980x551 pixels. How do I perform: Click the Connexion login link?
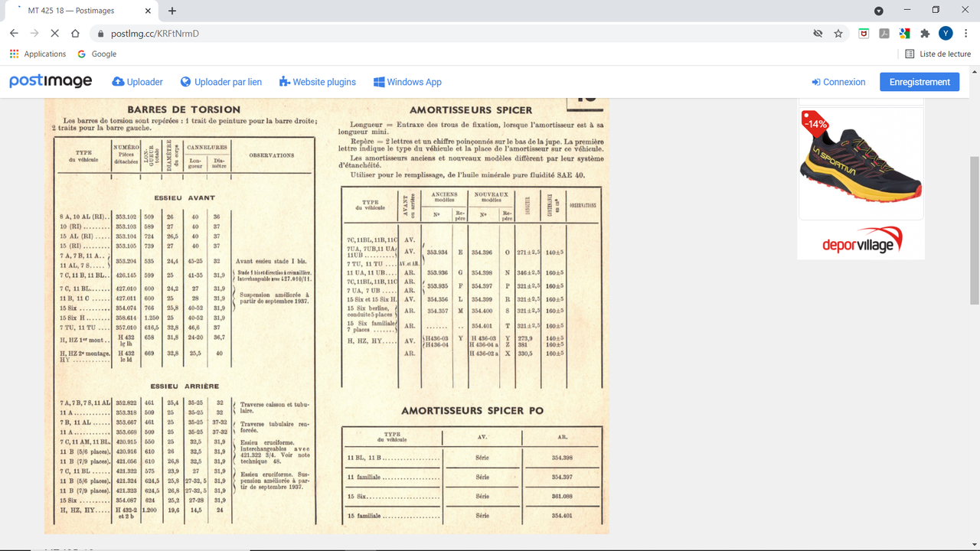tap(838, 82)
